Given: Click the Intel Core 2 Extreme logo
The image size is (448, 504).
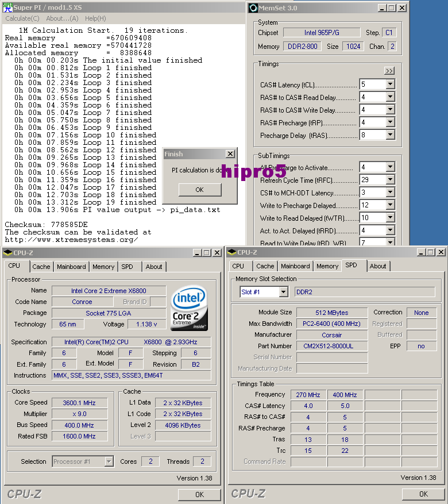Looking at the screenshot, I should click(189, 309).
